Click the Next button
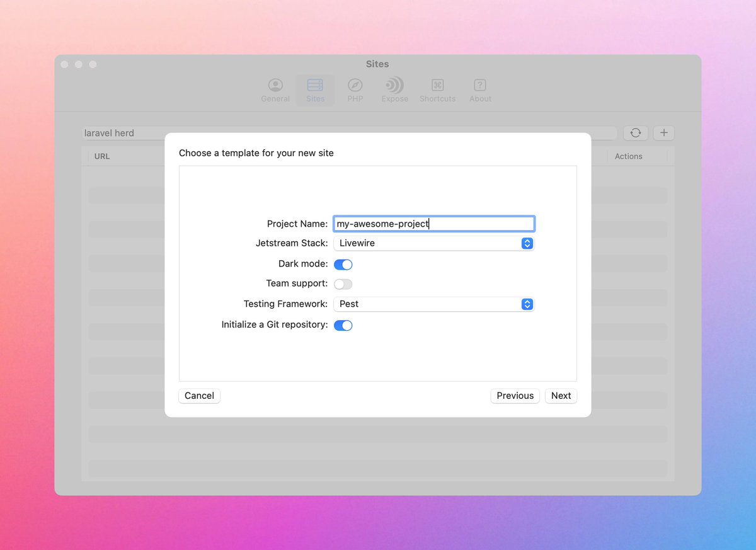 coord(561,396)
